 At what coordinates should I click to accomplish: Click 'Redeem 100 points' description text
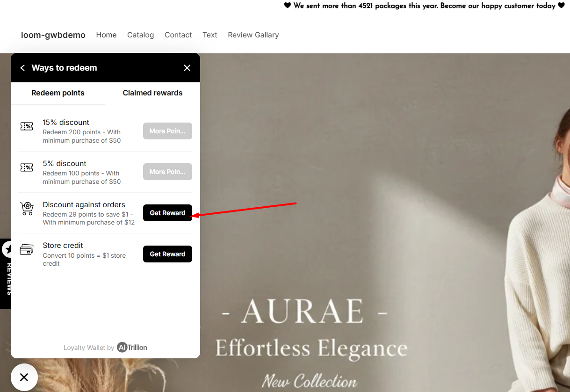82,177
